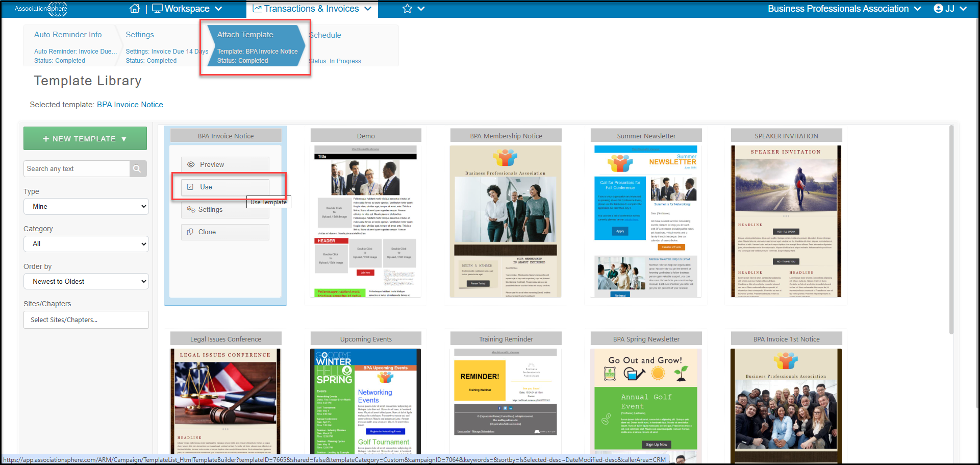Viewport: 980px width, 465px height.
Task: Expand the JJ user menu chevron
Action: [963, 9]
